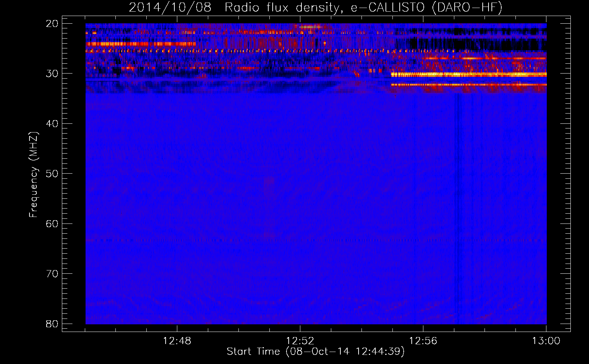Click the 20 MHz frequency tick label
The image size is (589, 364).
(x=52, y=24)
